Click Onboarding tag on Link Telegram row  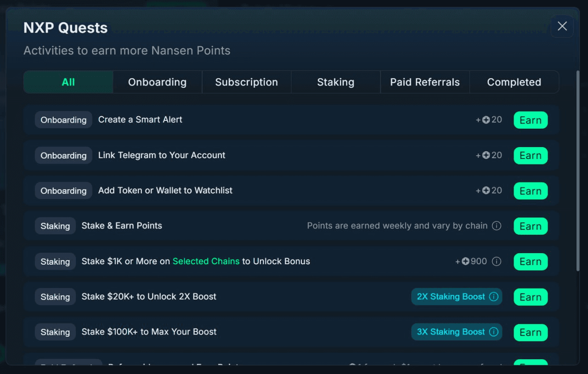click(x=63, y=155)
